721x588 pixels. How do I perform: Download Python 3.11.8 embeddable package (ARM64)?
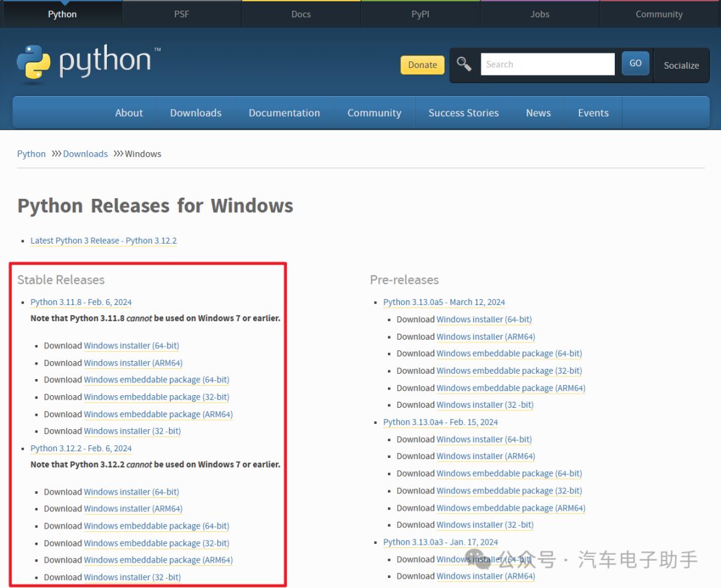point(158,414)
